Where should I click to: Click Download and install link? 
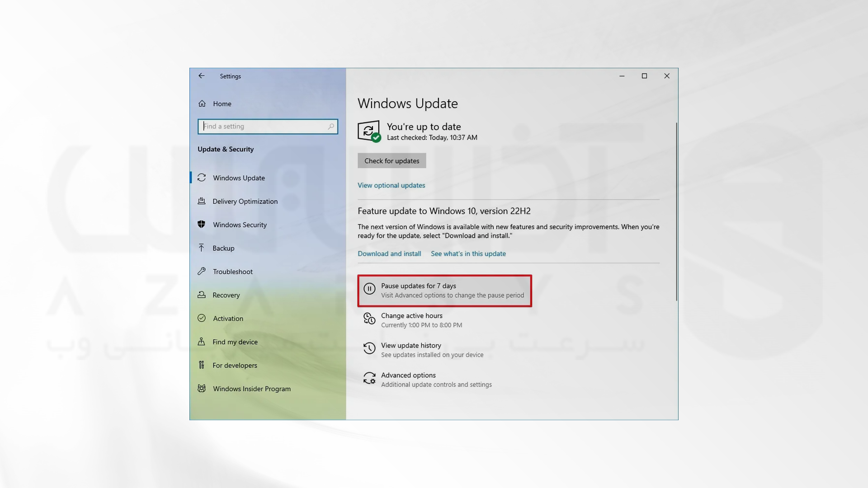pyautogui.click(x=389, y=253)
